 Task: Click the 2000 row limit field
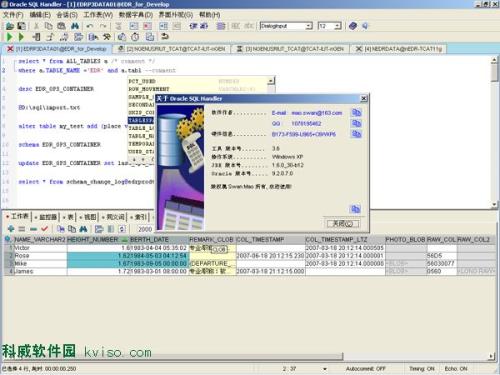[145, 229]
